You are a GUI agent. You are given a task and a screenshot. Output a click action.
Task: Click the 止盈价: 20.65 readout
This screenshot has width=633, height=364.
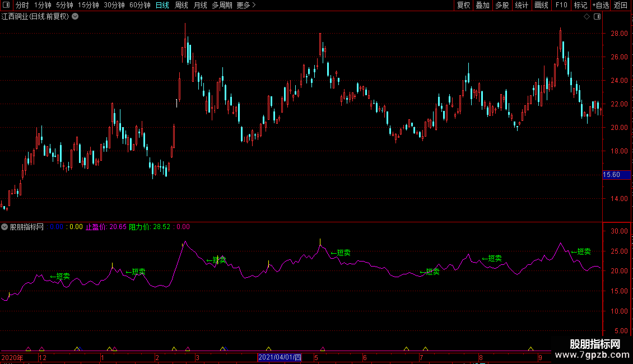click(106, 227)
